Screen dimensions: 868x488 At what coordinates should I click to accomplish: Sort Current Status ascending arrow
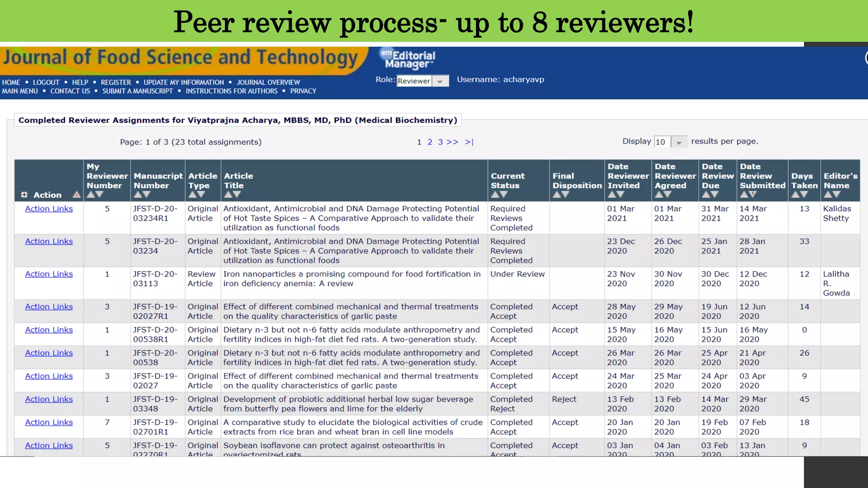click(x=495, y=194)
